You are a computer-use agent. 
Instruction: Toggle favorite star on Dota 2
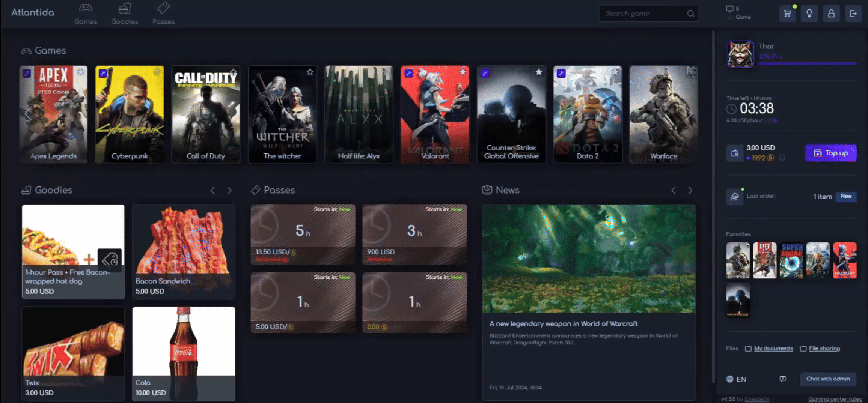[x=615, y=72]
